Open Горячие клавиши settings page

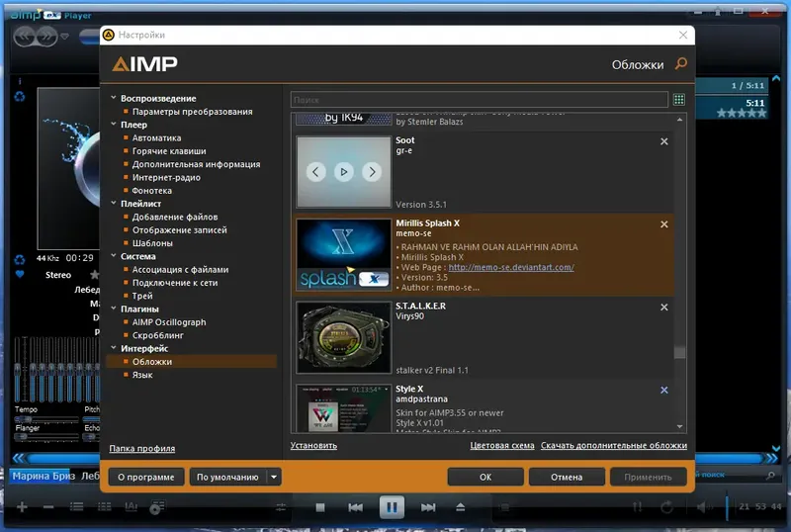tap(169, 151)
